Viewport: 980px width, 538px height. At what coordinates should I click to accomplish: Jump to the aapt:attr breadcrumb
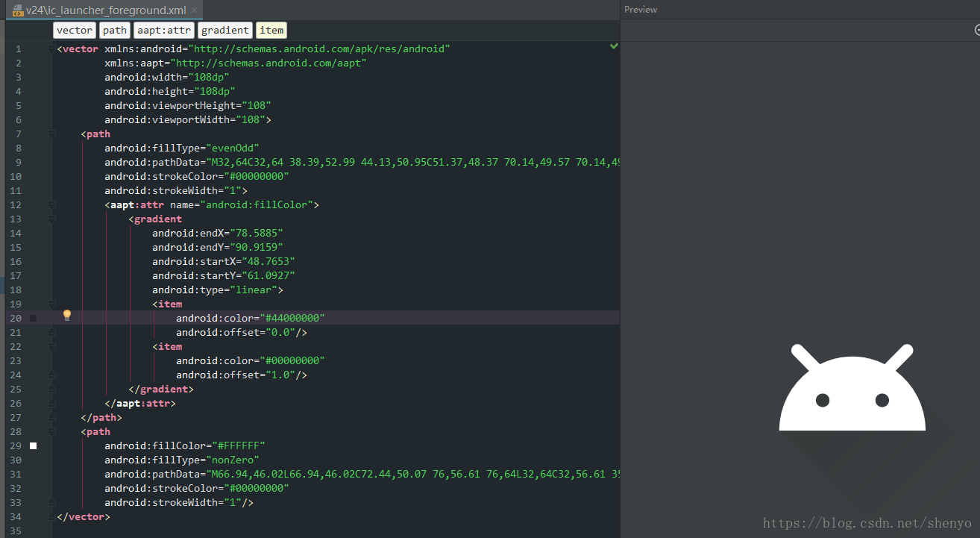(164, 30)
